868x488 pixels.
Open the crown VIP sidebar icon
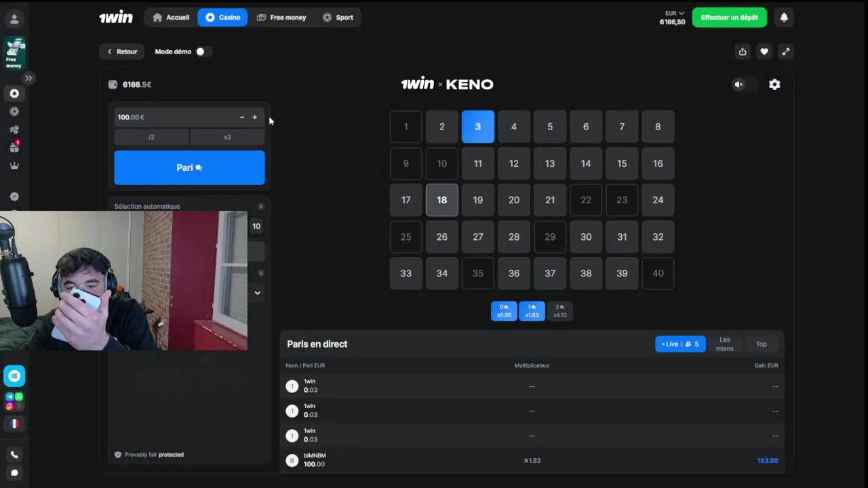(14, 165)
